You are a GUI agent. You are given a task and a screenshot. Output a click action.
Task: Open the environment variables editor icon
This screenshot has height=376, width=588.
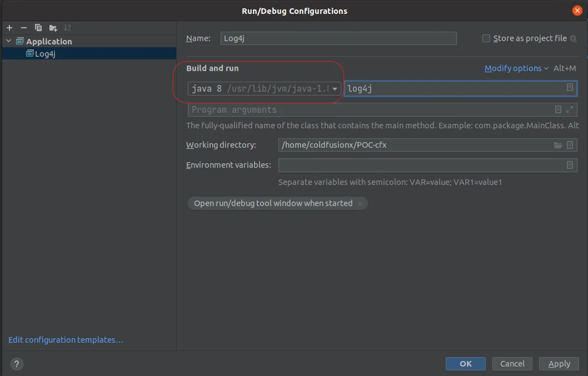570,165
